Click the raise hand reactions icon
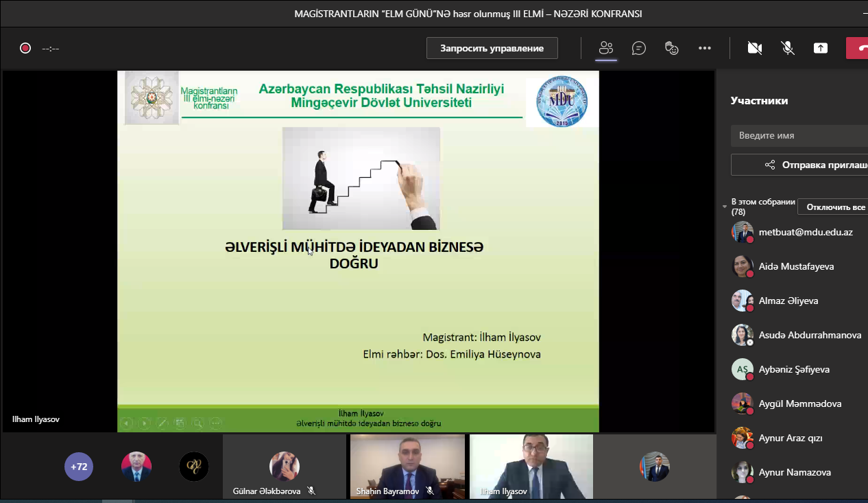The width and height of the screenshot is (868, 503). coord(671,48)
